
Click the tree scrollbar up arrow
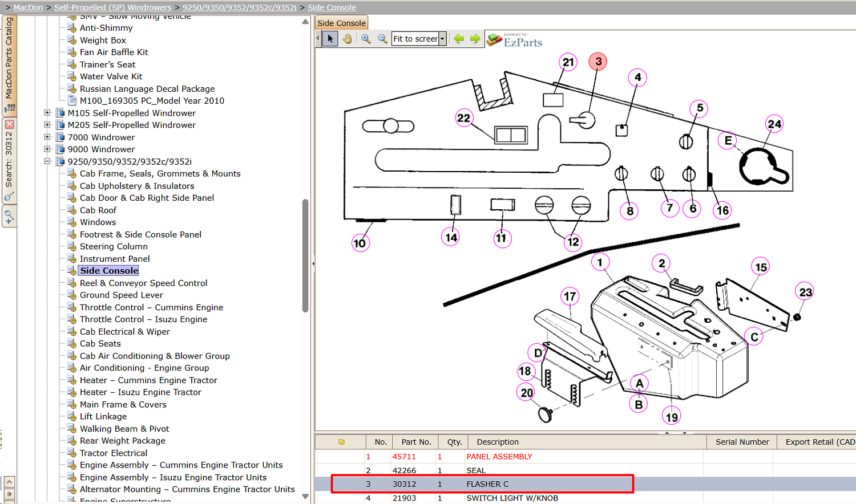click(x=305, y=22)
